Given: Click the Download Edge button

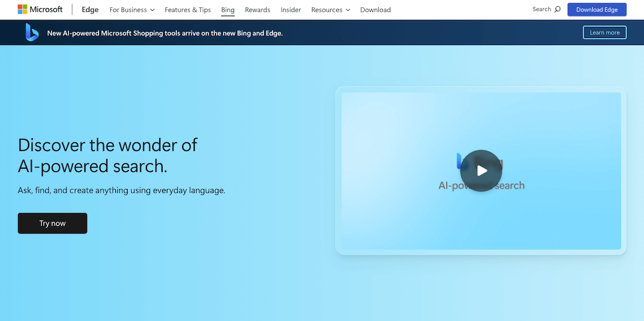Looking at the screenshot, I should pos(597,9).
